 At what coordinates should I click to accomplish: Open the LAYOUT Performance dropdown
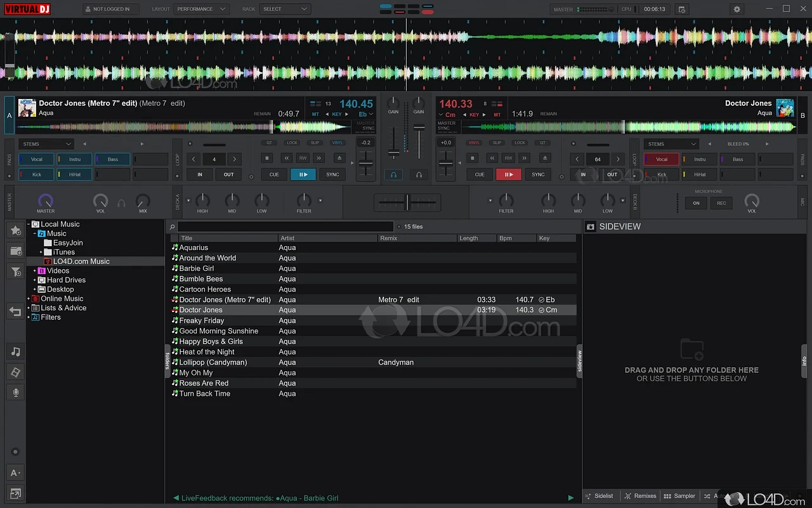(x=201, y=10)
